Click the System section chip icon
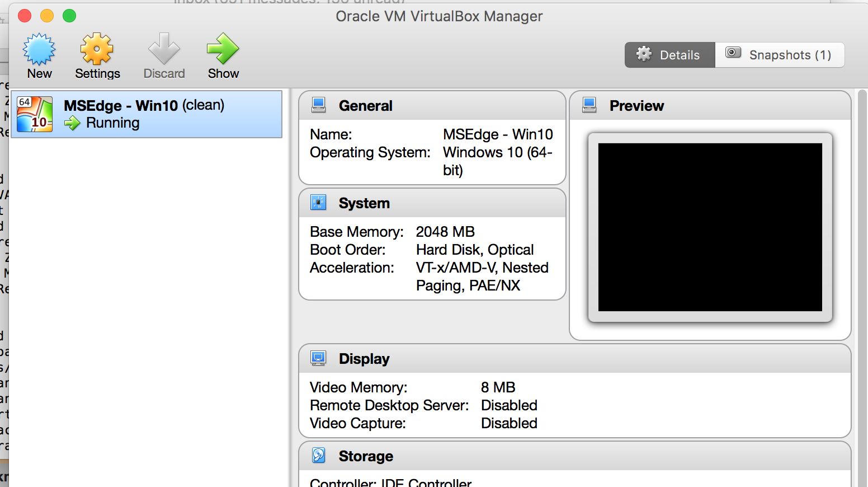868x487 pixels. click(319, 203)
